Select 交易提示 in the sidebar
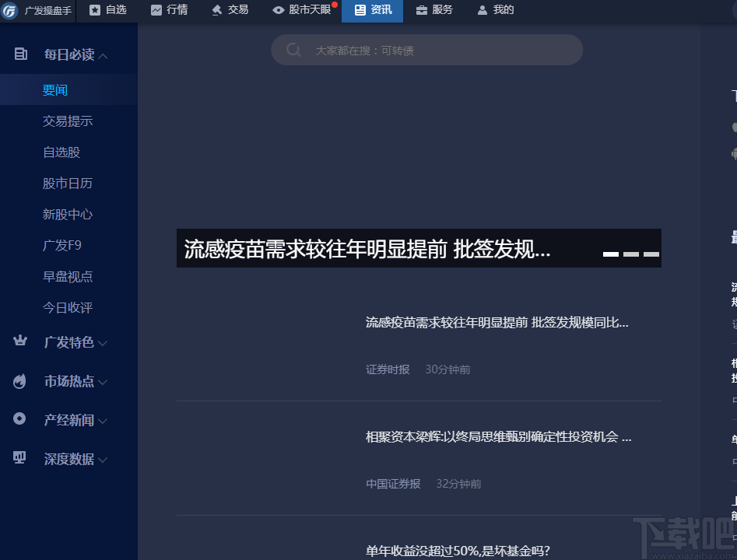737x560 pixels. tap(66, 121)
